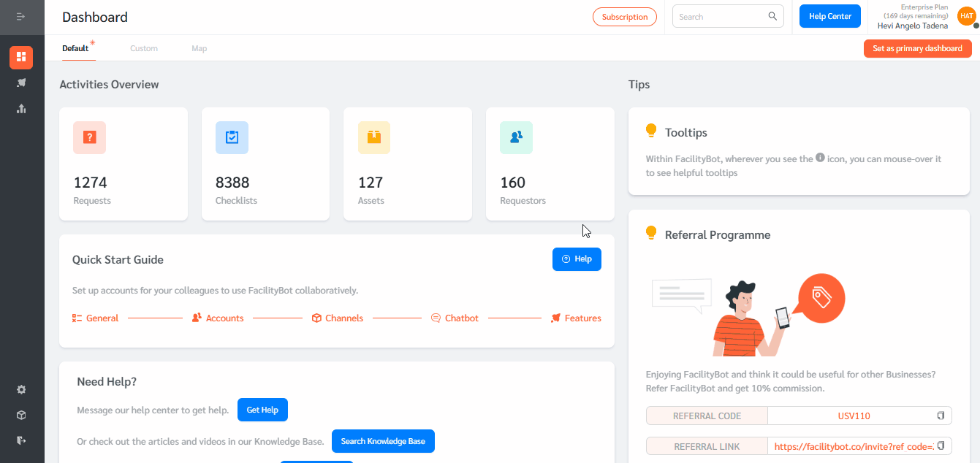Open the cube icon in sidebar
This screenshot has height=463, width=980.
click(21, 415)
